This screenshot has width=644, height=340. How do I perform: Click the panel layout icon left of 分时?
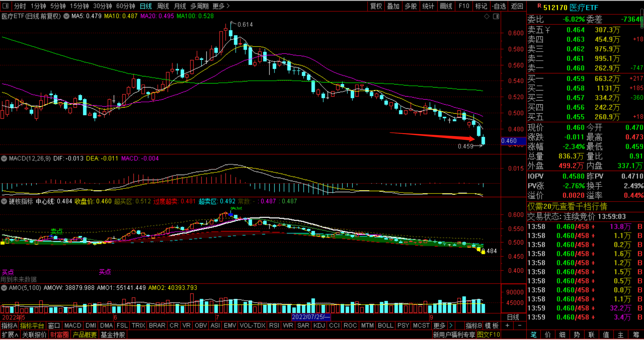[6, 6]
